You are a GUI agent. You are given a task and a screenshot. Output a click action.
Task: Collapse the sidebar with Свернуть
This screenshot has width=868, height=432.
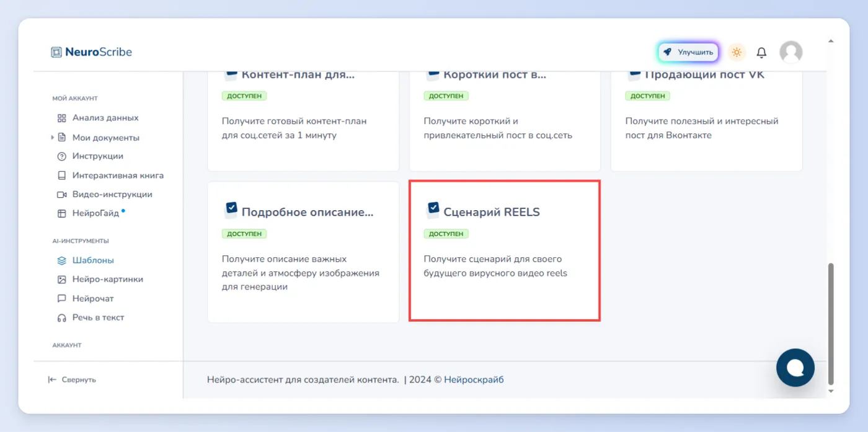pyautogui.click(x=72, y=379)
